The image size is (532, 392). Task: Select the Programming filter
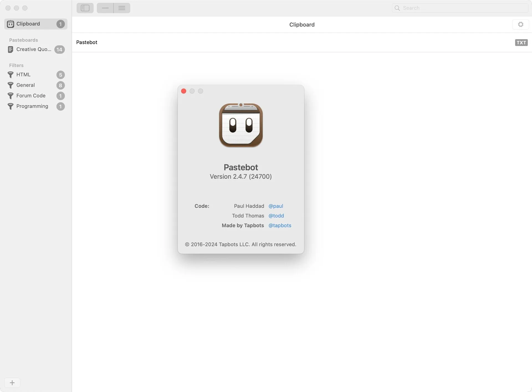pos(36,106)
